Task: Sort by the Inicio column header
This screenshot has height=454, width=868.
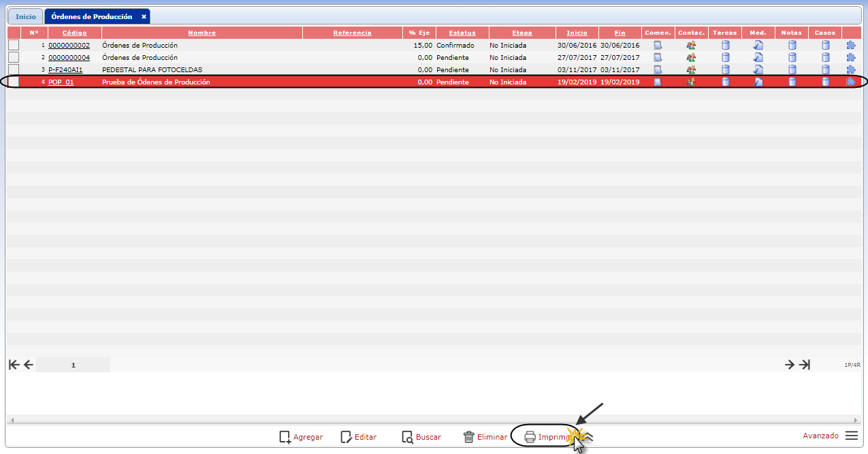Action: click(x=577, y=33)
